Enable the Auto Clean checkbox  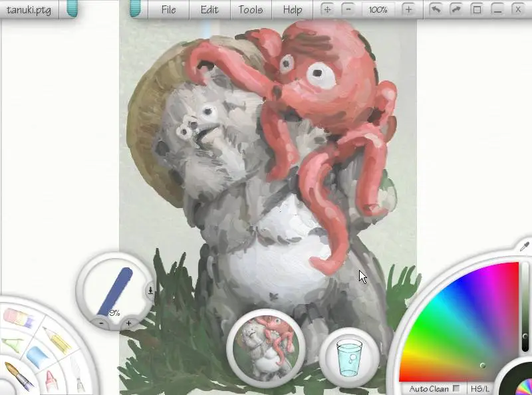(x=456, y=388)
